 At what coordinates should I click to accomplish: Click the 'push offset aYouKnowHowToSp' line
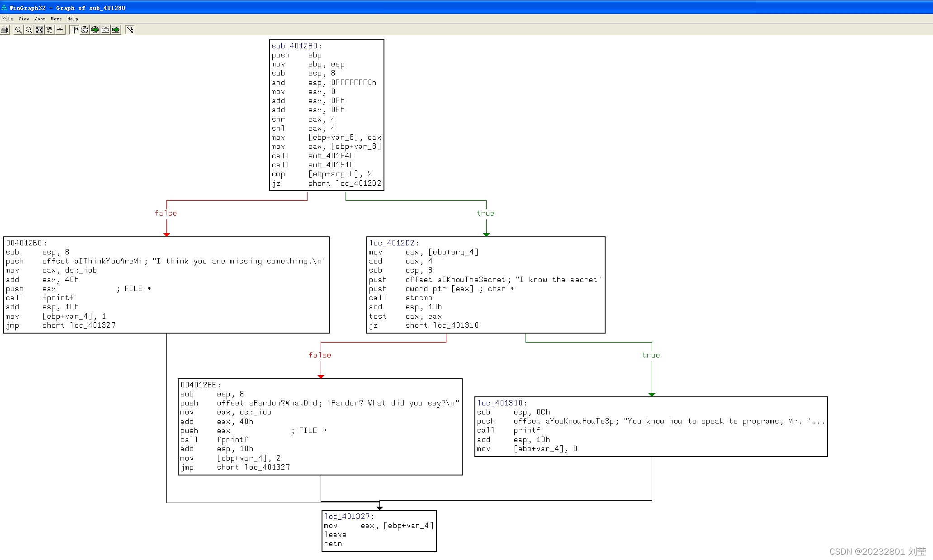(x=651, y=421)
